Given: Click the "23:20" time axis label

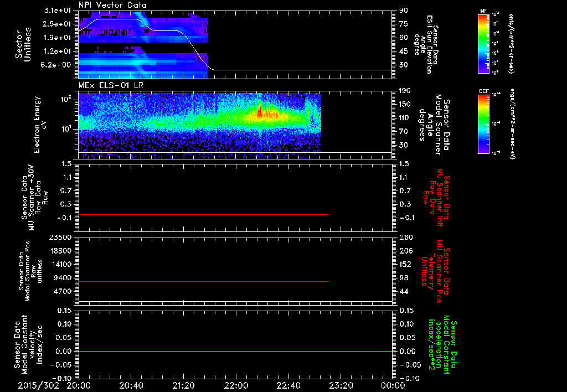Looking at the screenshot, I should click(341, 385).
